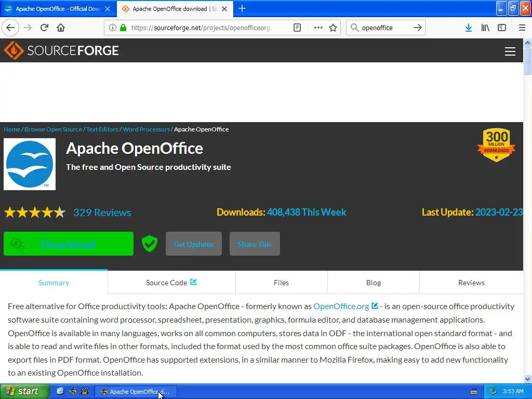Open the Files tab
This screenshot has height=399, width=532.
click(281, 283)
